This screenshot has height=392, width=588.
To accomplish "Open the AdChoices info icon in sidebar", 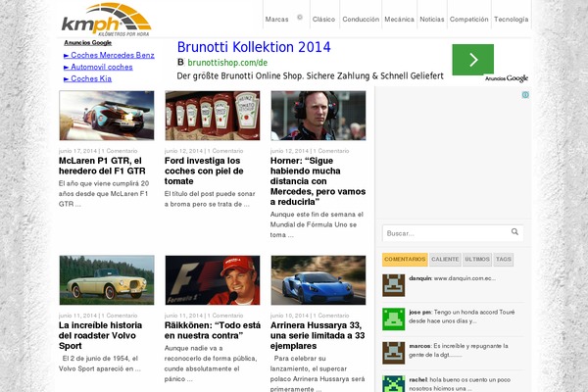I will pos(525,95).
